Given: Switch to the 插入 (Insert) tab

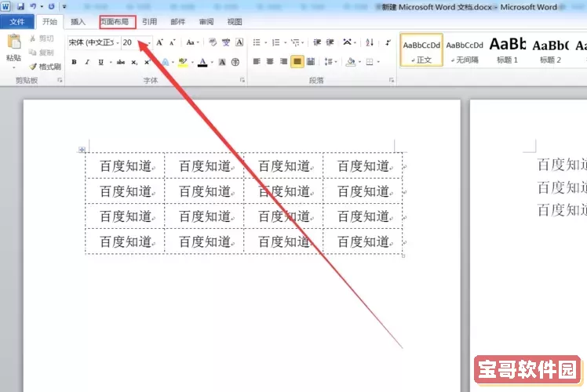Looking at the screenshot, I should click(x=78, y=22).
